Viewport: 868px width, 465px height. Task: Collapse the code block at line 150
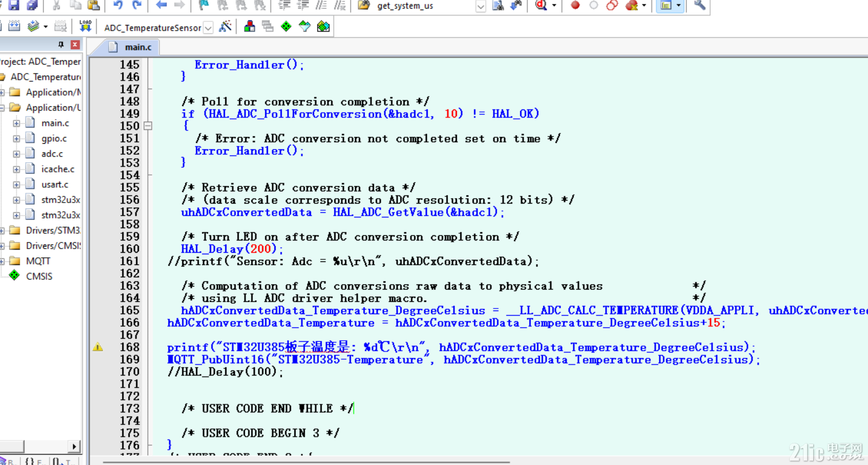click(x=148, y=126)
